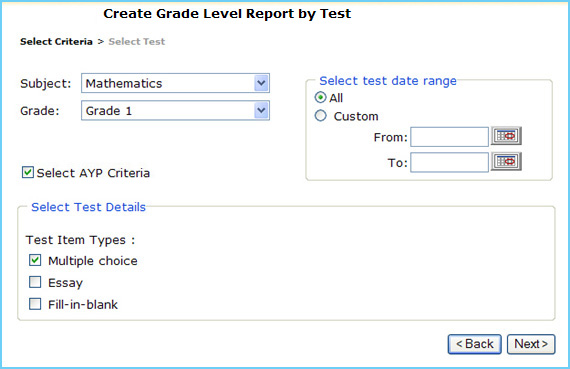Viewport: 570px width, 369px height.
Task: Enable the Essay item type
Action: click(35, 282)
